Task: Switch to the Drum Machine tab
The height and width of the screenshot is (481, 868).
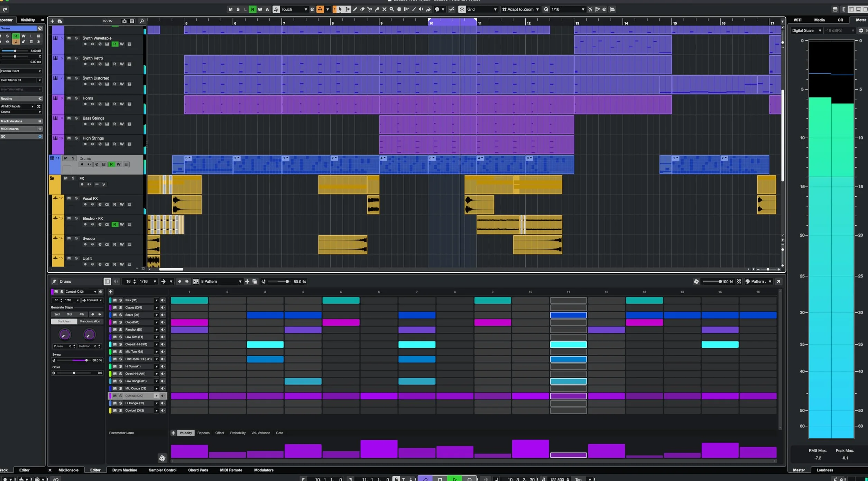Action: pos(124,470)
